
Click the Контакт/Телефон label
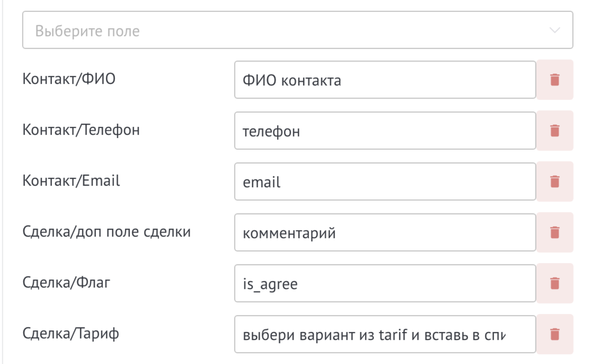pos(81,130)
